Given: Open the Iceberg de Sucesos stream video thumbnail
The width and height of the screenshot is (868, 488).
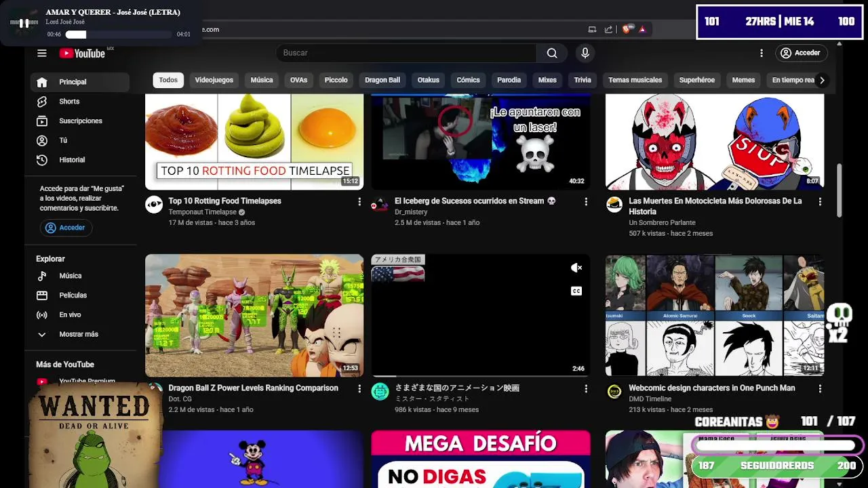Looking at the screenshot, I should 481,142.
